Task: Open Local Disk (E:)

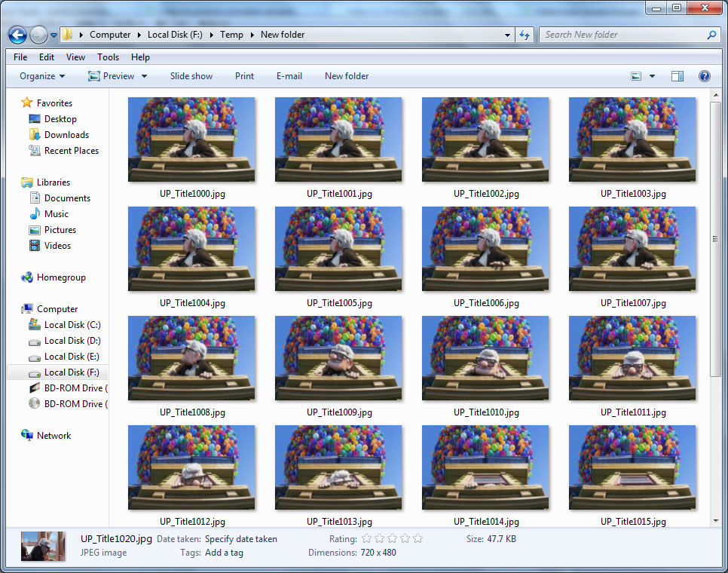Action: [x=72, y=357]
